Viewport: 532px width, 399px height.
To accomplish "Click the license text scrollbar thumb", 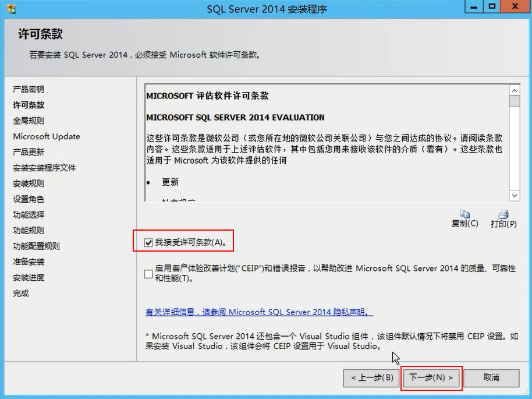I will [515, 101].
